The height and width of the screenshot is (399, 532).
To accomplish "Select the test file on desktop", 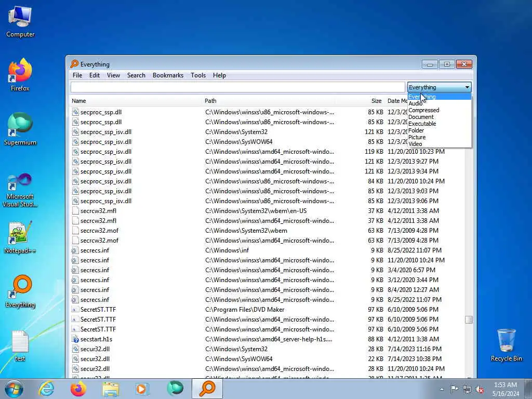I will click(20, 345).
